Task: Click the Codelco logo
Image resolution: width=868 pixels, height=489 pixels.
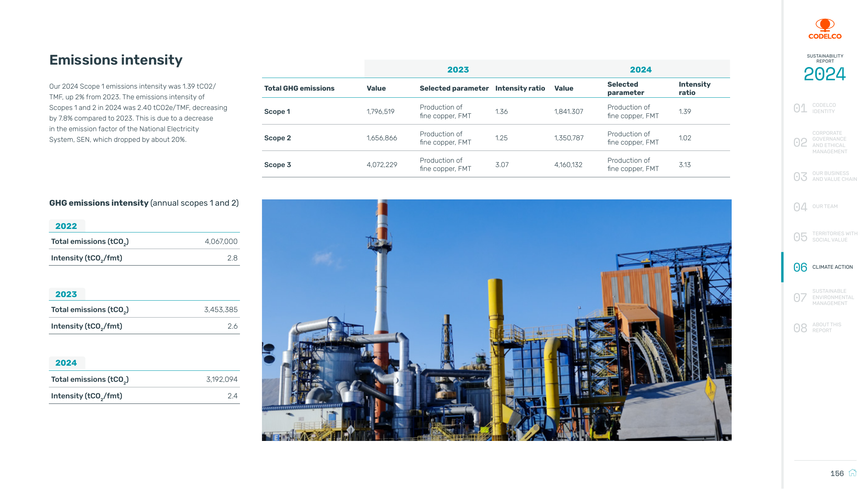Action: 825,29
